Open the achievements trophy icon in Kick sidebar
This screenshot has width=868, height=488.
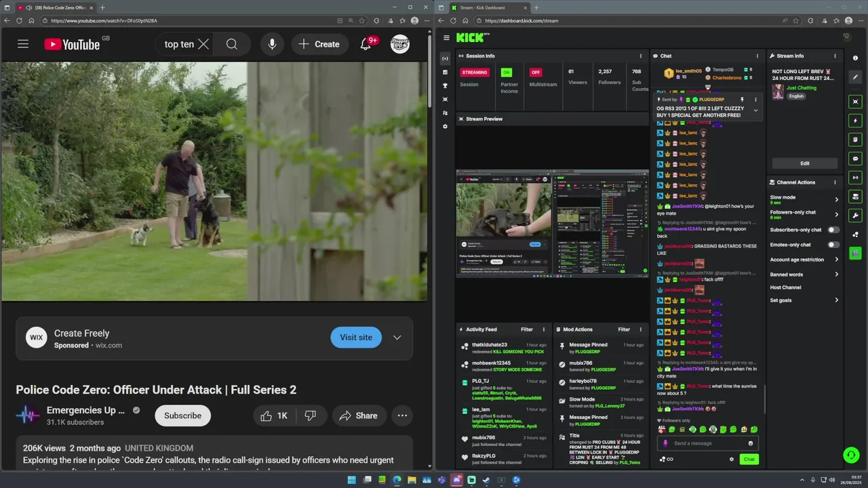(445, 86)
